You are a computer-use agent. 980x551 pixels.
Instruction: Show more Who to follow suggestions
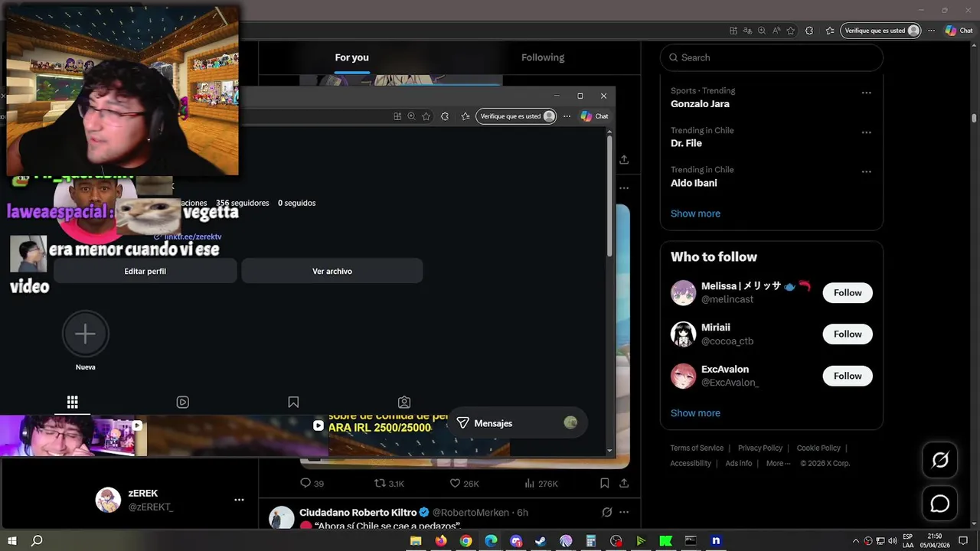point(695,413)
